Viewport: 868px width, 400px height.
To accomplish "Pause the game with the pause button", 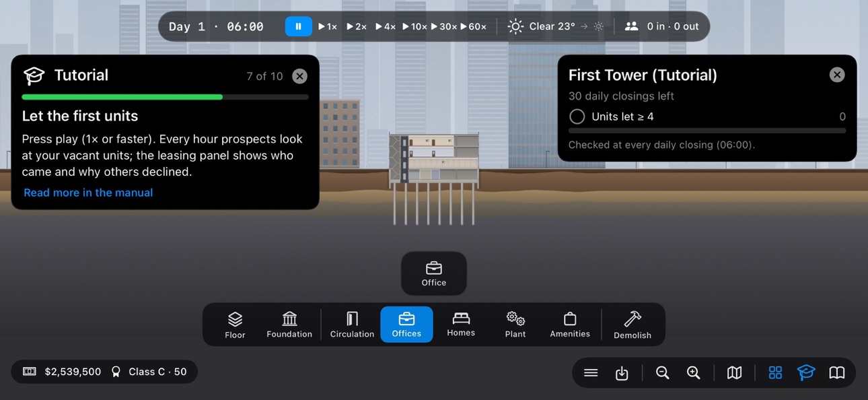I will (298, 27).
